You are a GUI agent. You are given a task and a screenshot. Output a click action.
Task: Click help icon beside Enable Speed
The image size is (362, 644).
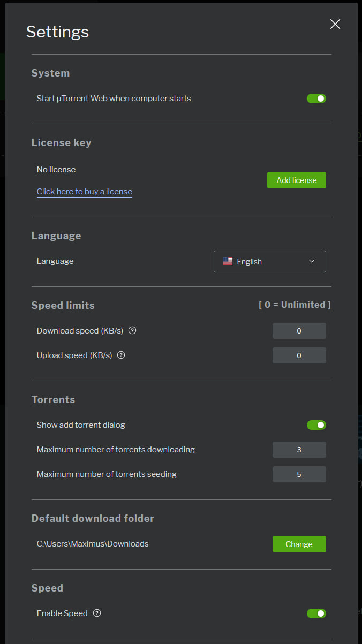97,613
